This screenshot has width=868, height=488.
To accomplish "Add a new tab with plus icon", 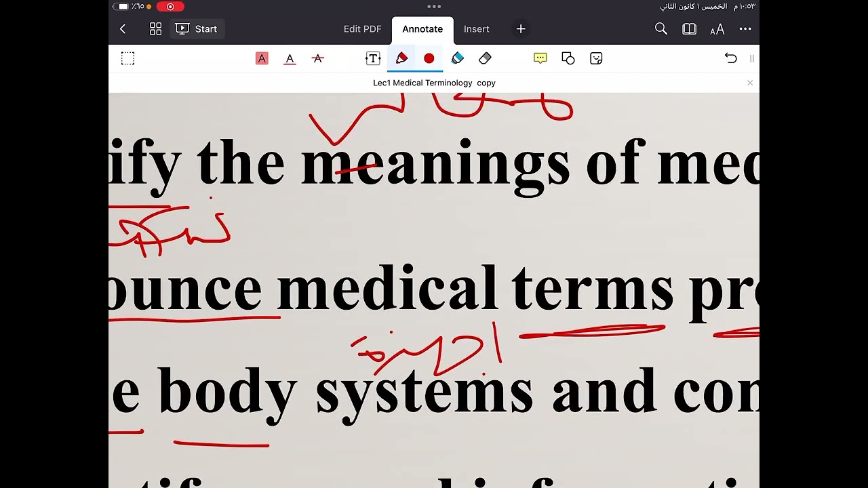I will click(521, 29).
